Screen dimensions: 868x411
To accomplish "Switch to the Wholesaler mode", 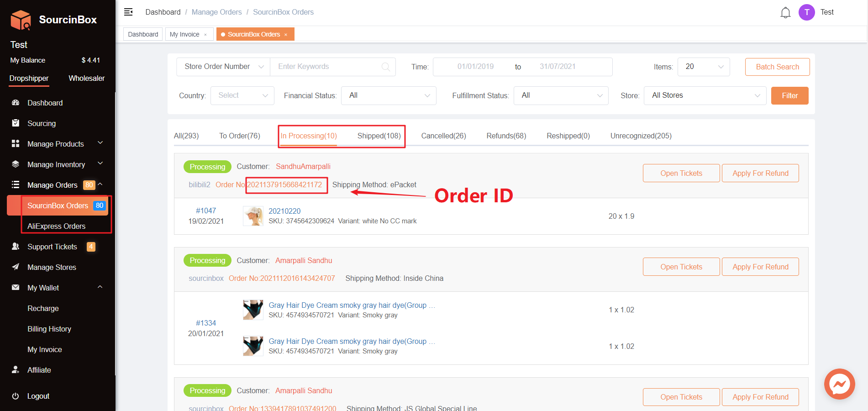I will pyautogui.click(x=87, y=78).
